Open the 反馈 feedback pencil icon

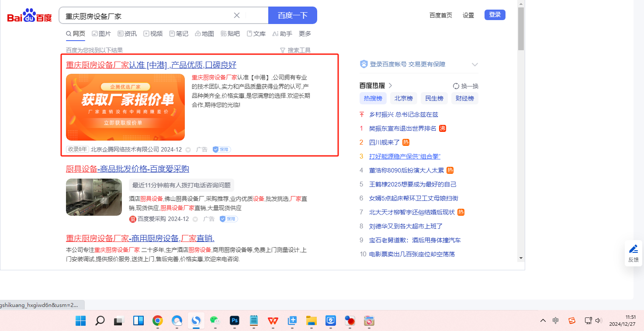tap(633, 249)
